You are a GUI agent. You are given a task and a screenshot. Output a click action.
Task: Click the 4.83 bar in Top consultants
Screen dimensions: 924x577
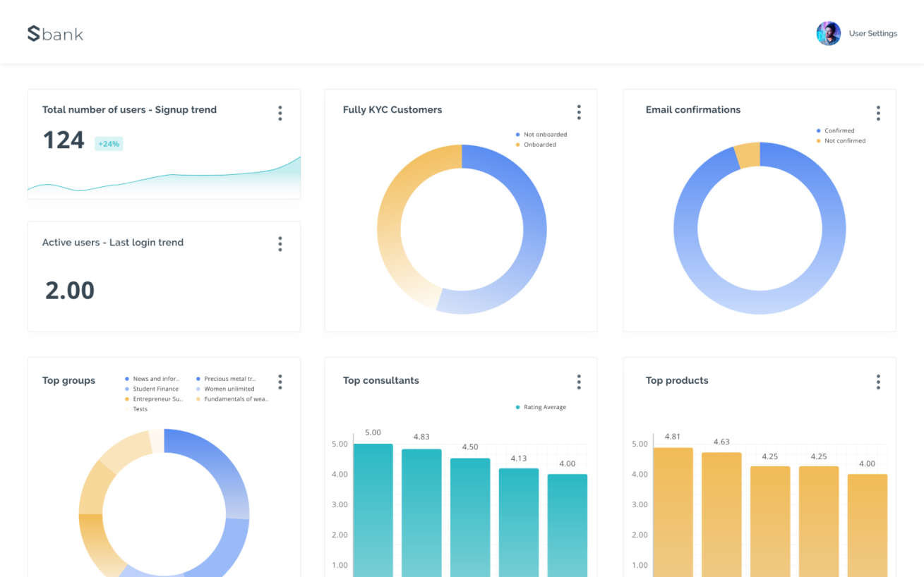421,514
